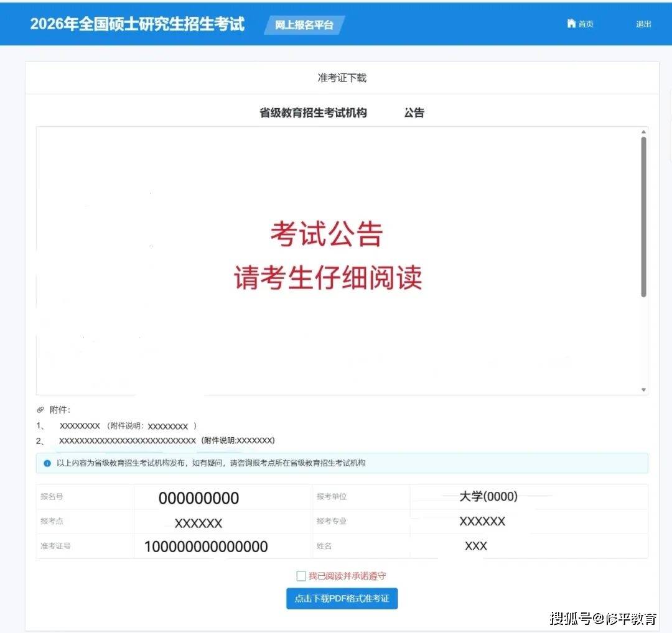Click the 网上报名平台 badge in header
The height and width of the screenshot is (633, 672).
(x=304, y=25)
